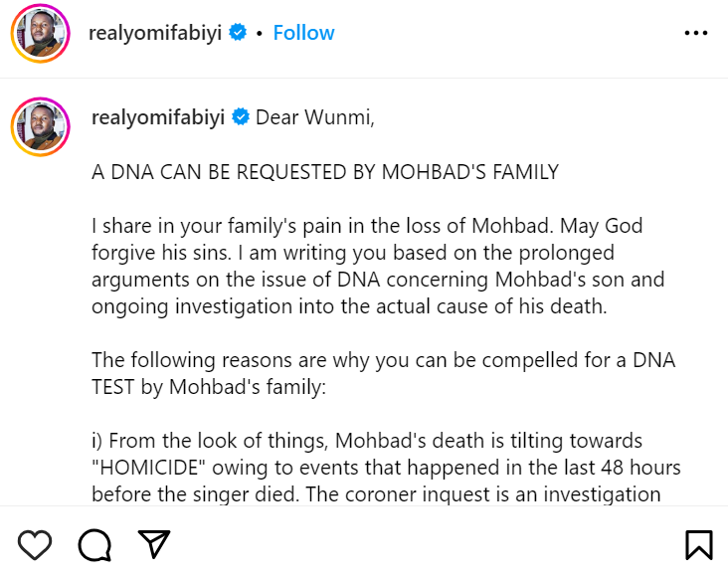This screenshot has height=582, width=728.
Task: Like the post with the heart icon
Action: pyautogui.click(x=35, y=544)
